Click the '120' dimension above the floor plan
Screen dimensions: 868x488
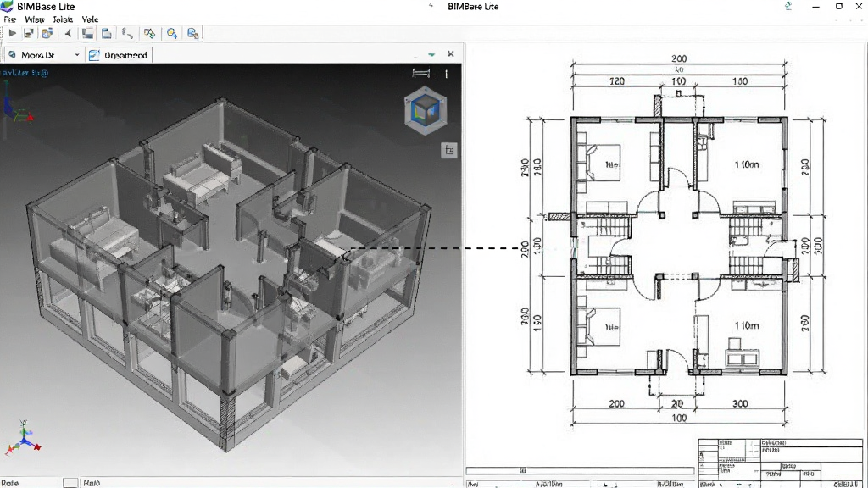pyautogui.click(x=617, y=81)
